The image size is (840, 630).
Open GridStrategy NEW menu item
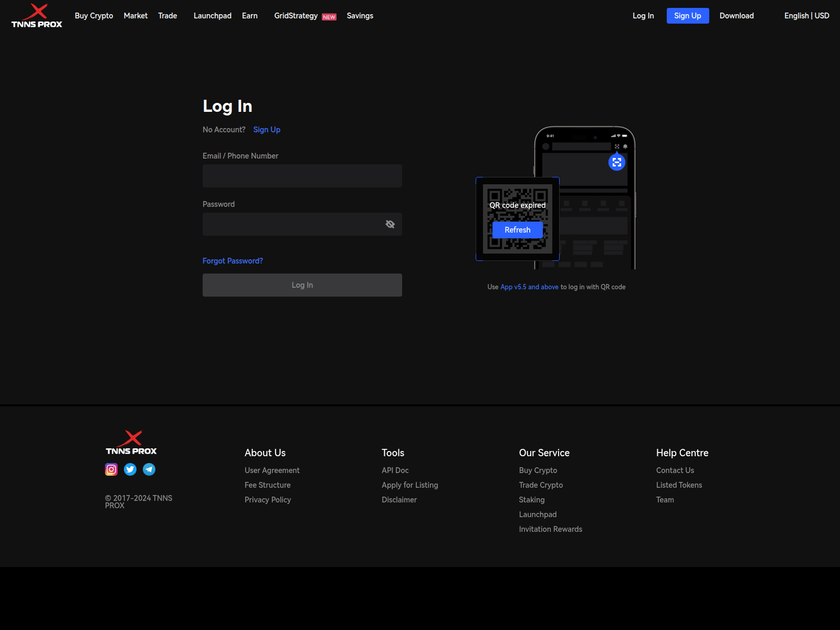[305, 16]
